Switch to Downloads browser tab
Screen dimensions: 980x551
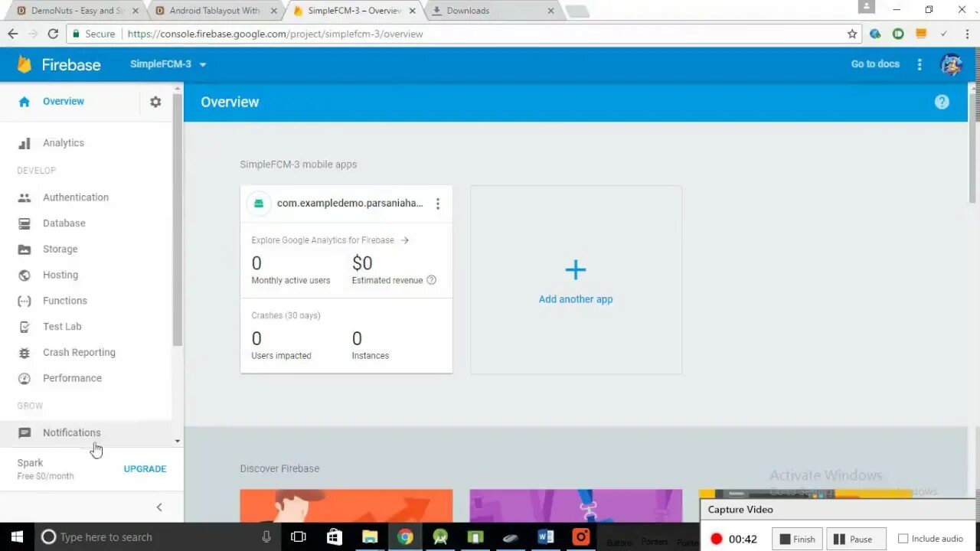pyautogui.click(x=490, y=11)
